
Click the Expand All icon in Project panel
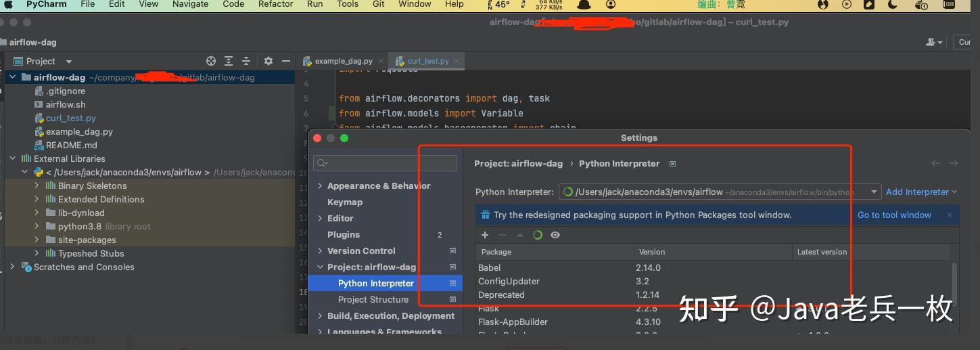[229, 61]
